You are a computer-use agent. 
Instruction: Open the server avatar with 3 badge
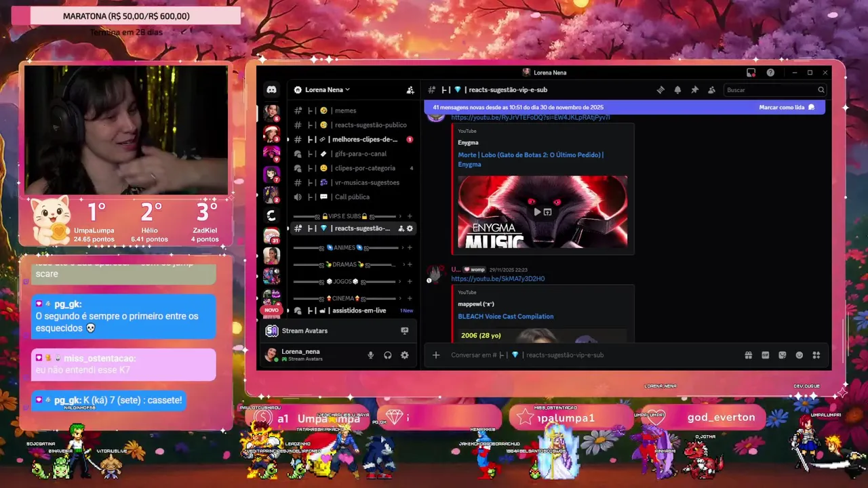(x=271, y=133)
